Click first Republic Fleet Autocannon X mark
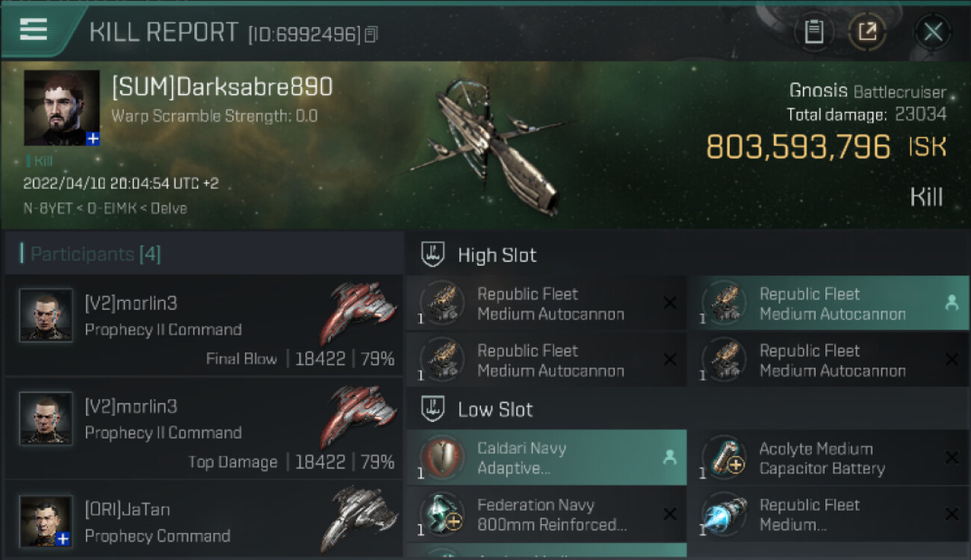This screenshot has width=971, height=560. (670, 303)
